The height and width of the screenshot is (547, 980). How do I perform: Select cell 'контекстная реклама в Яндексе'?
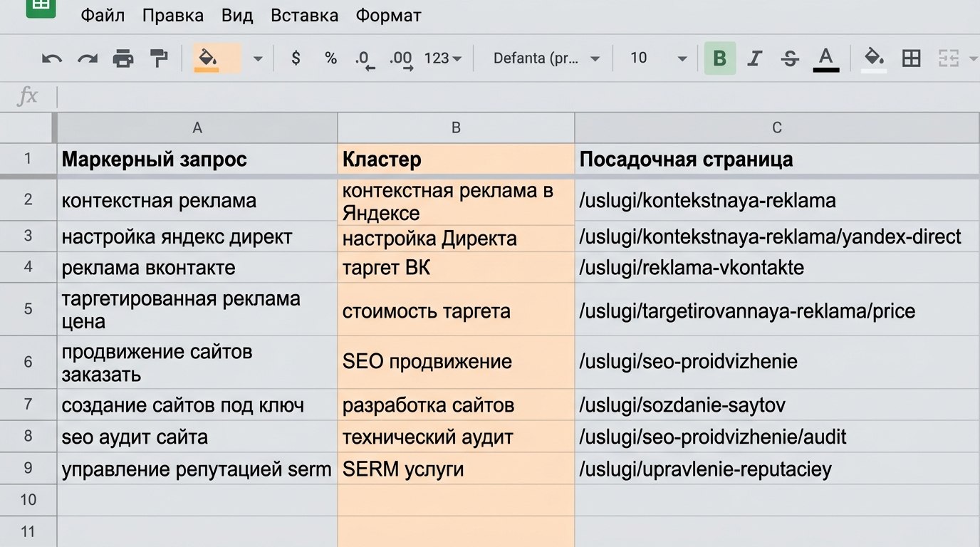point(456,202)
